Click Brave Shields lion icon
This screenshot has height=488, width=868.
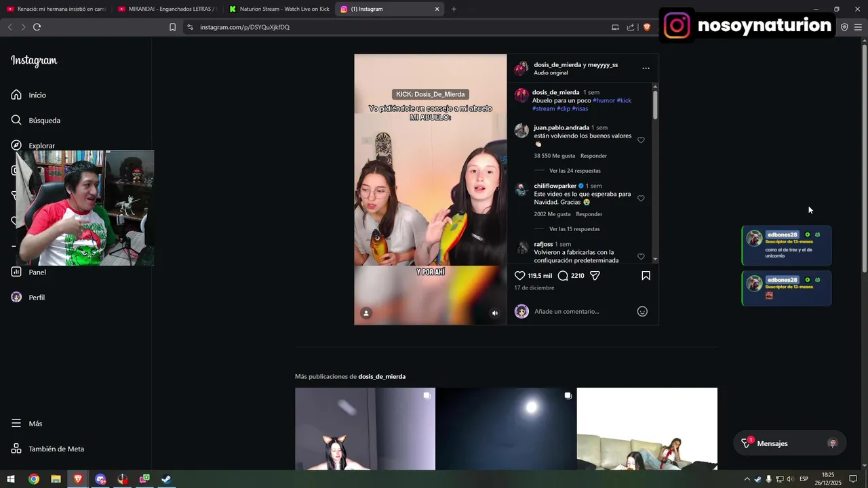pyautogui.click(x=646, y=27)
